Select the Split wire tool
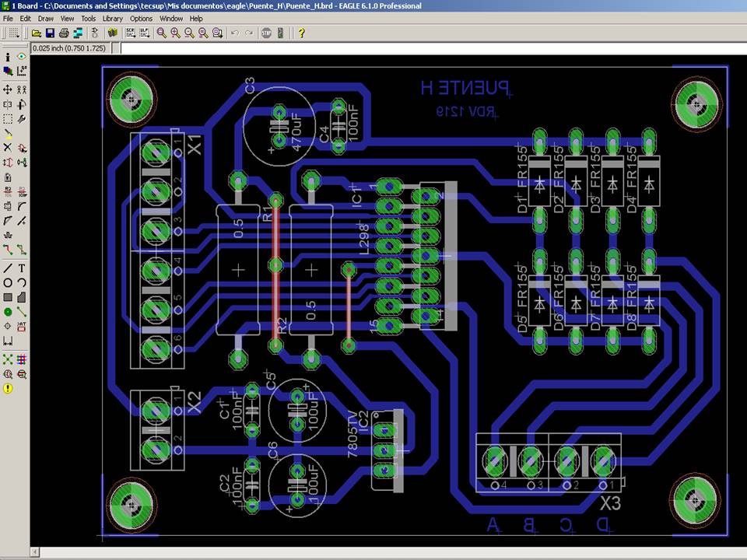 (8, 221)
